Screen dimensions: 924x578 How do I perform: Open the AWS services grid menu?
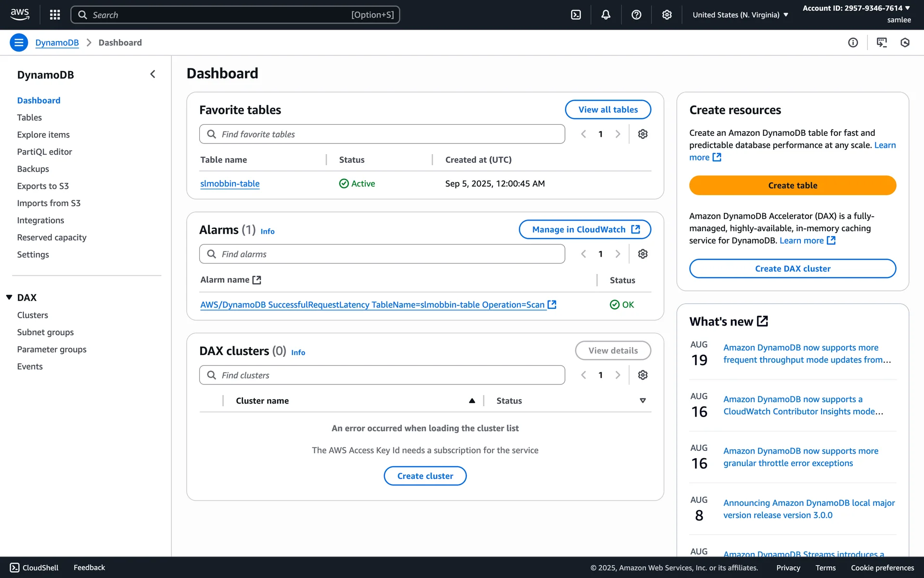click(55, 15)
